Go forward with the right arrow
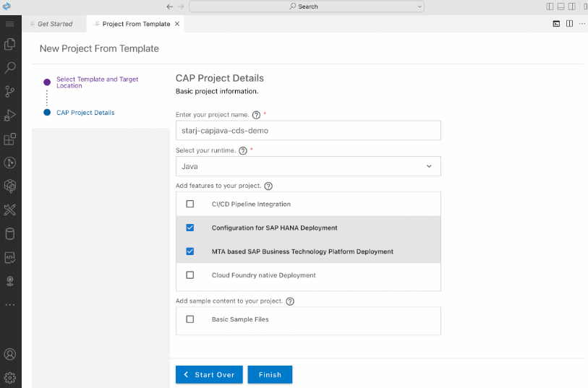The image size is (588, 388). coord(181,7)
